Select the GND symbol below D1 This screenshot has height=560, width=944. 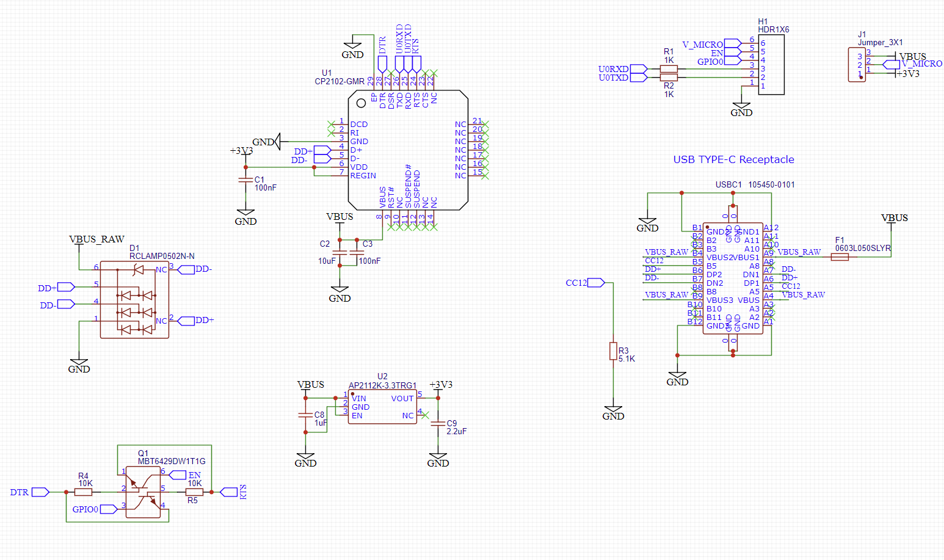(x=79, y=366)
